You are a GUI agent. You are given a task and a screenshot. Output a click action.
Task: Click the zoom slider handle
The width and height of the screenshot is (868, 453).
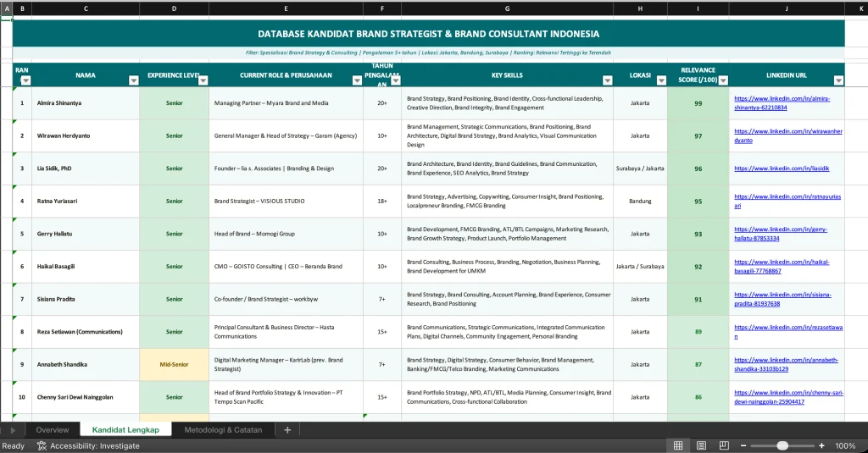782,445
